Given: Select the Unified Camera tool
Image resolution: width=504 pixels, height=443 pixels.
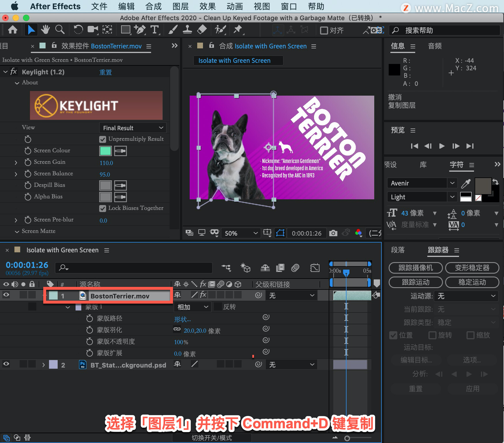Looking at the screenshot, I should pos(93,29).
